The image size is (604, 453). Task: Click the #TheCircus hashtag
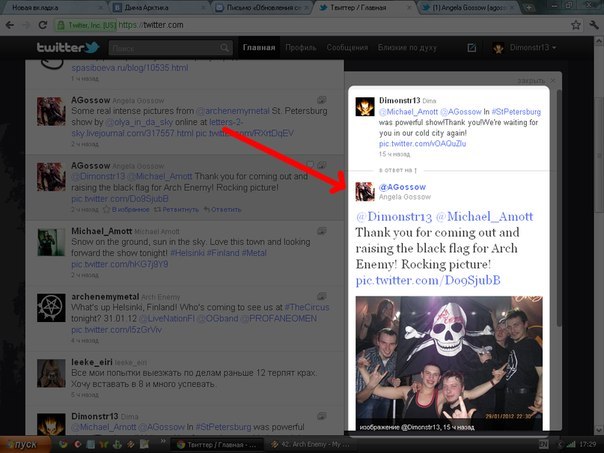pyautogui.click(x=307, y=307)
